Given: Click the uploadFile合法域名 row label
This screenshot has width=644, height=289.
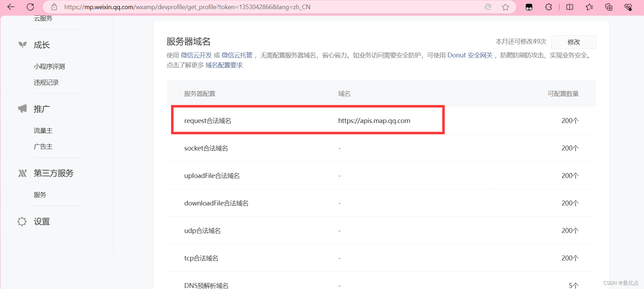Looking at the screenshot, I should (x=212, y=176).
